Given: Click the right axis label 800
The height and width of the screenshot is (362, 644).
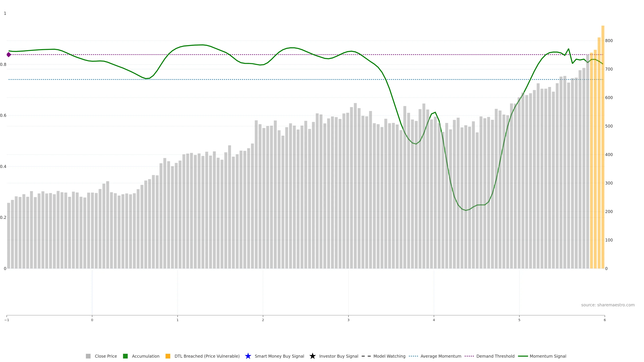Looking at the screenshot, I should [x=609, y=40].
